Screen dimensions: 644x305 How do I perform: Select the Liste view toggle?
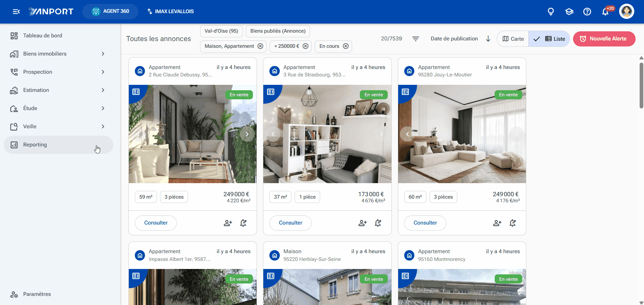pyautogui.click(x=549, y=39)
